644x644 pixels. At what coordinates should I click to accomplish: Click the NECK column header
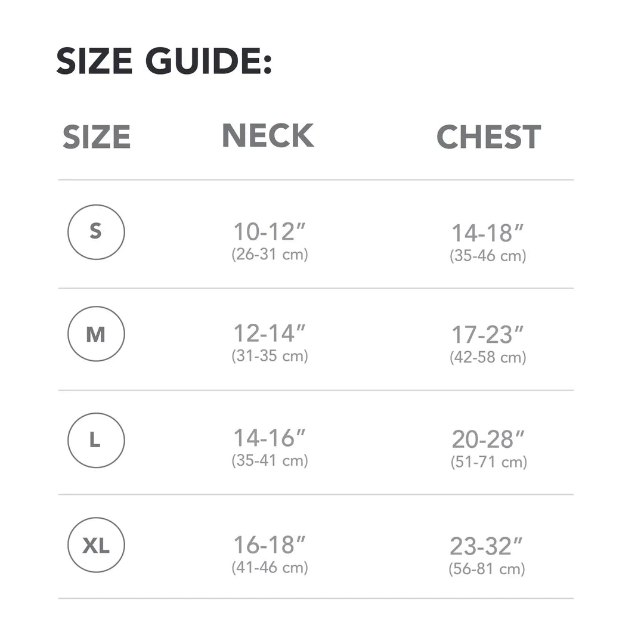click(268, 135)
